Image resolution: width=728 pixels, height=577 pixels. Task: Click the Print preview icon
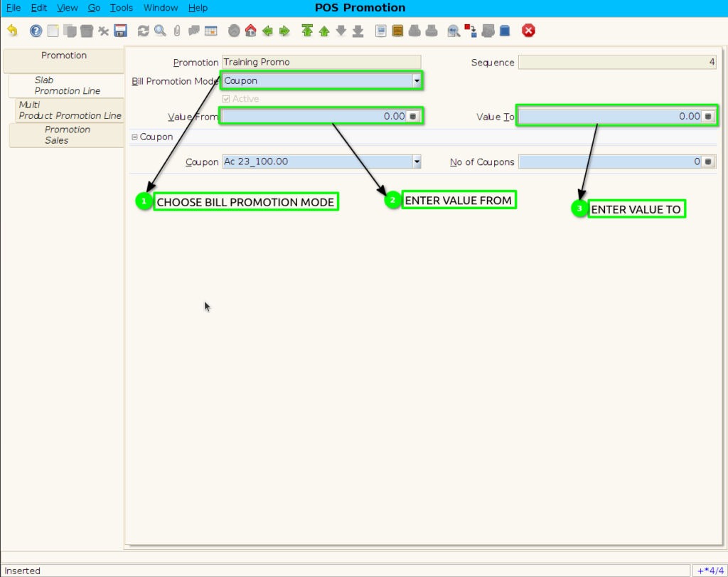(414, 31)
